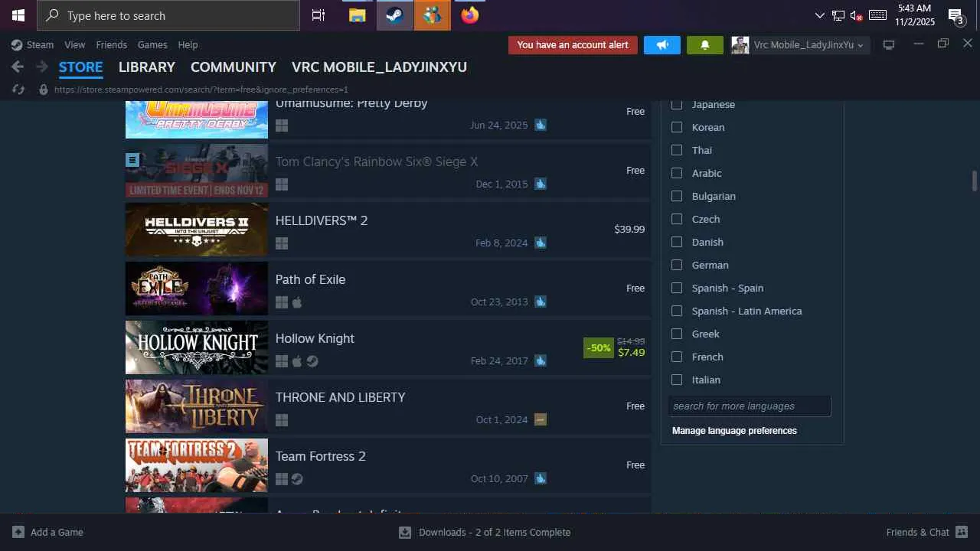Switch to the LIBRARY tab
980x551 pixels.
click(x=147, y=67)
